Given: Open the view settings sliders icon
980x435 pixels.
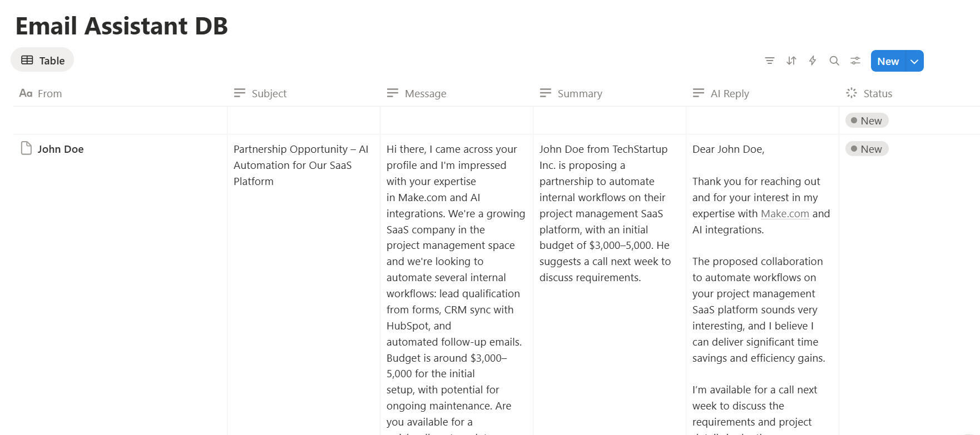Looking at the screenshot, I should point(855,61).
